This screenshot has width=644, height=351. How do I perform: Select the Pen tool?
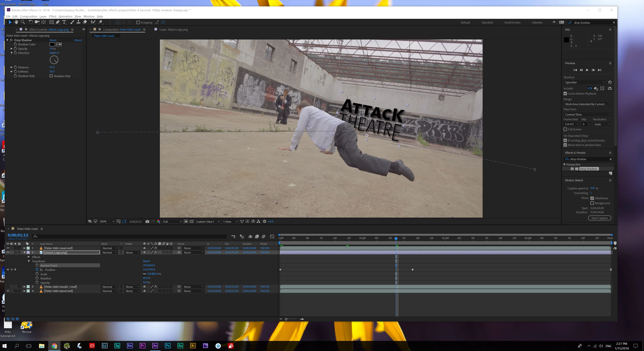point(58,22)
